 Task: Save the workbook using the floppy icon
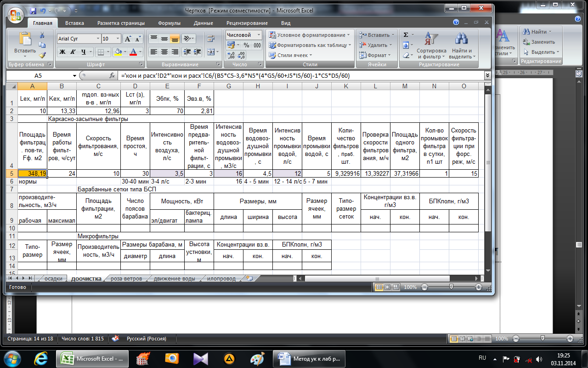point(33,10)
